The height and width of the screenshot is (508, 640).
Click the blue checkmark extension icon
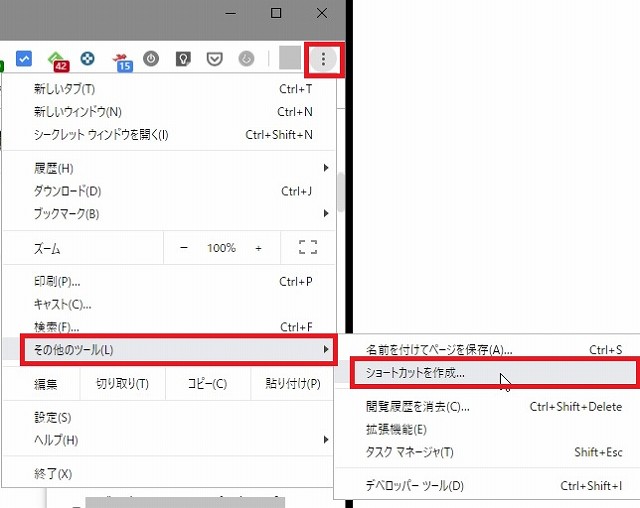pyautogui.click(x=25, y=59)
